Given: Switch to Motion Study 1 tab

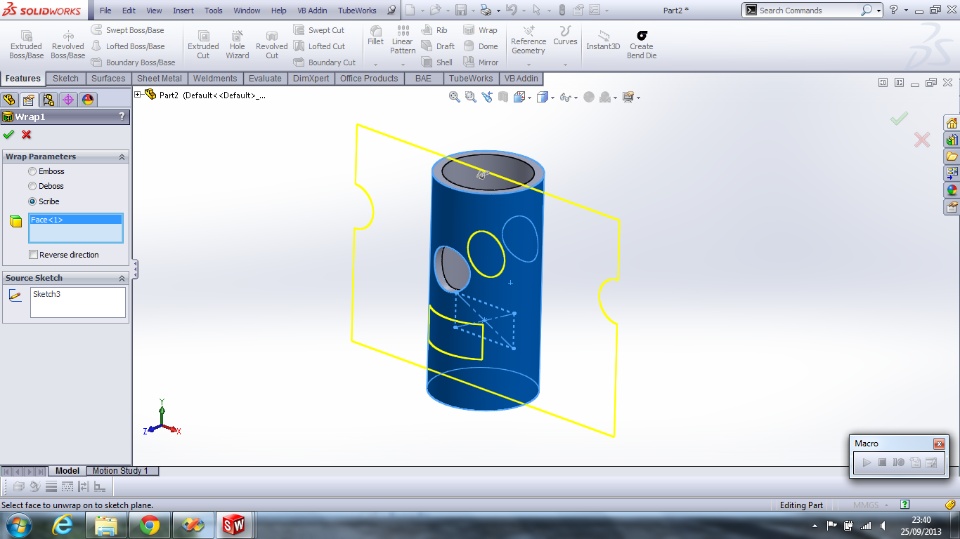Looking at the screenshot, I should (121, 471).
